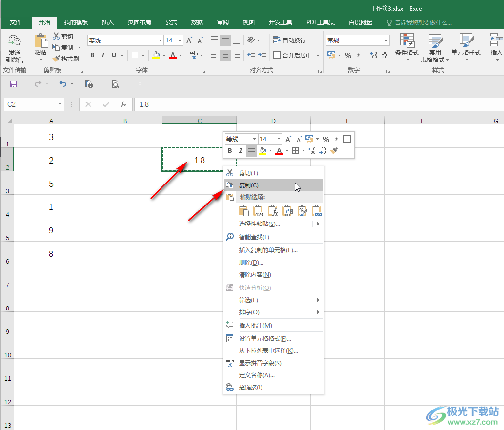Viewport: 504px width, 430px height.
Task: Click Smart Lookup (智能查找) entry
Action: pos(274,237)
